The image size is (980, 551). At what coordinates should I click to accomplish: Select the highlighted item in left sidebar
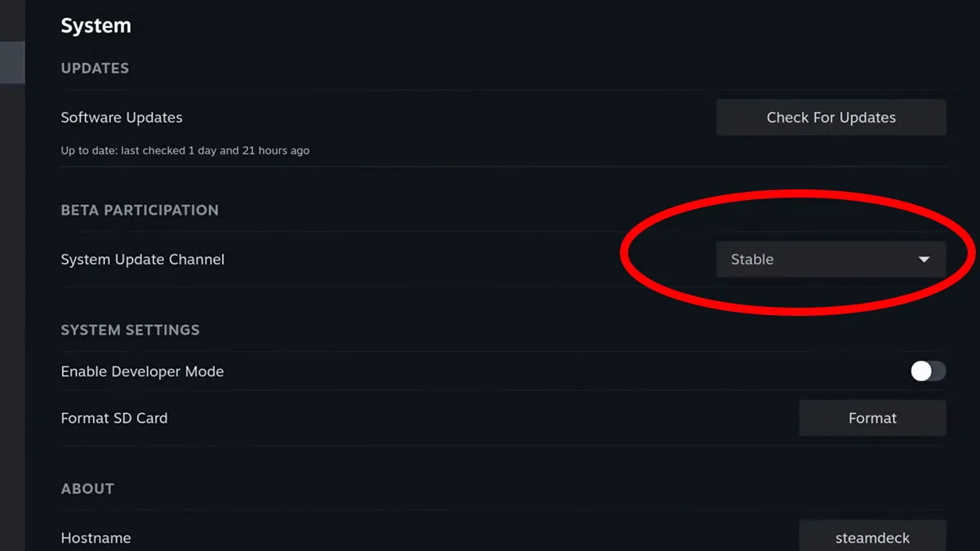click(11, 62)
